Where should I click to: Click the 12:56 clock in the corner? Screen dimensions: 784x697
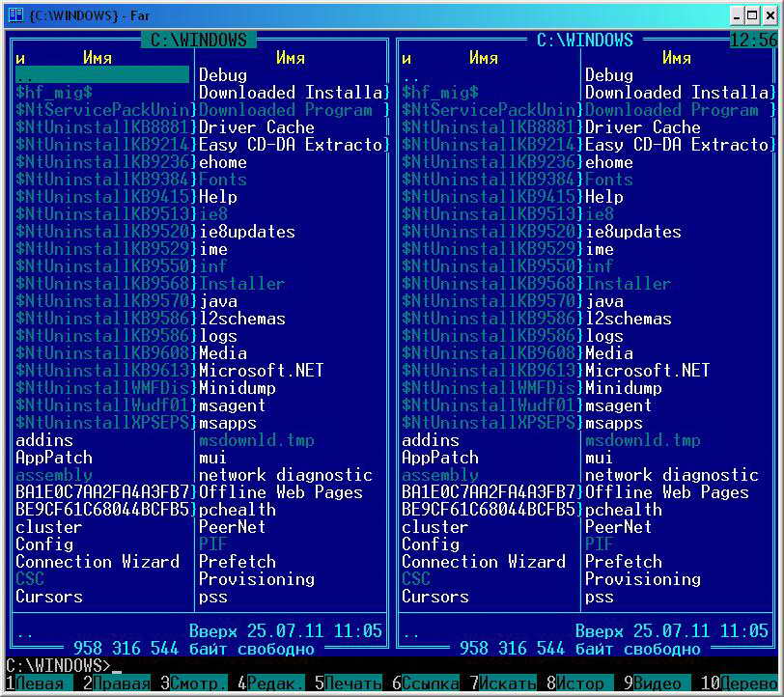click(x=753, y=41)
